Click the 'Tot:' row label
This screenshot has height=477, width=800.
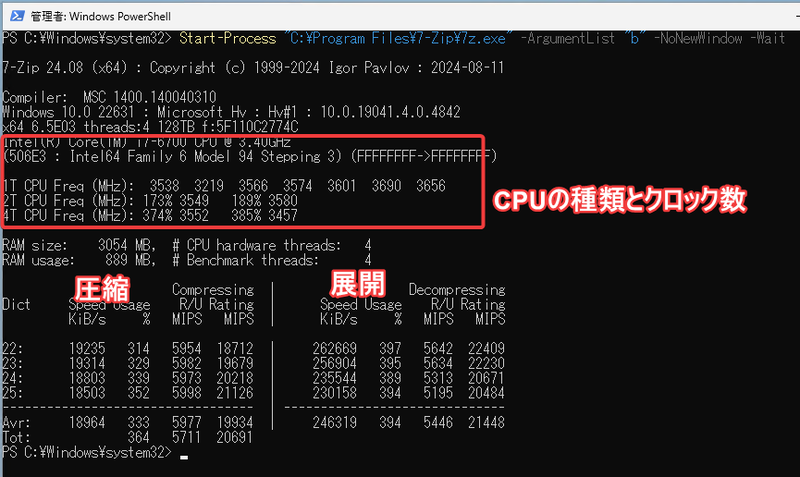[16, 438]
